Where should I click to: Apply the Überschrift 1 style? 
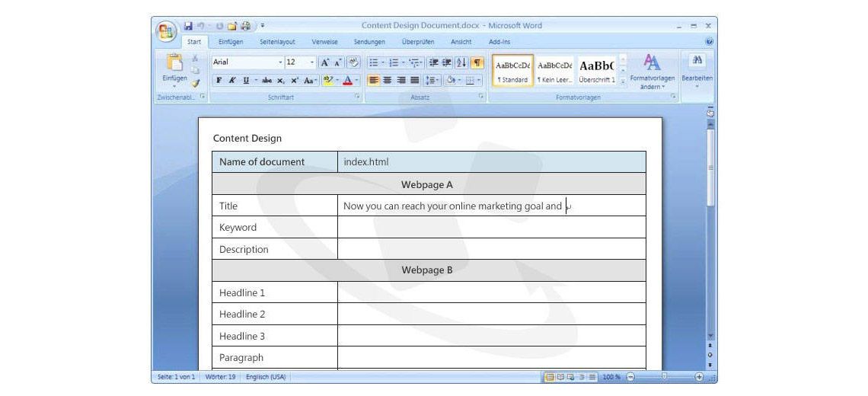click(x=597, y=71)
